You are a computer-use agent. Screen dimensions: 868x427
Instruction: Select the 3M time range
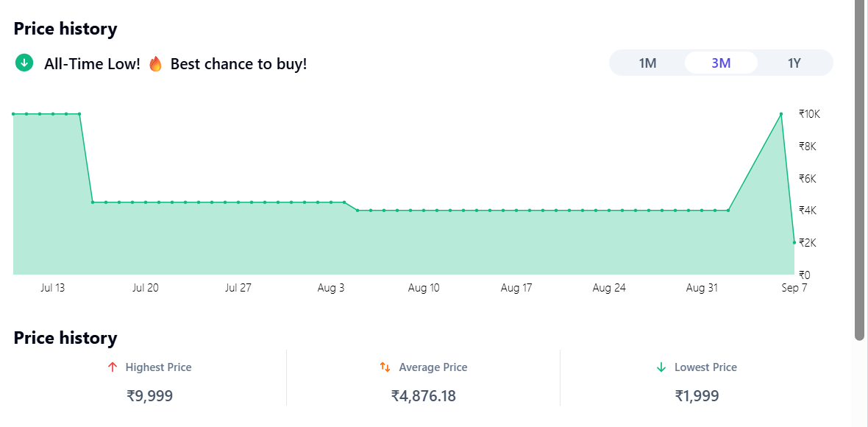(x=721, y=63)
